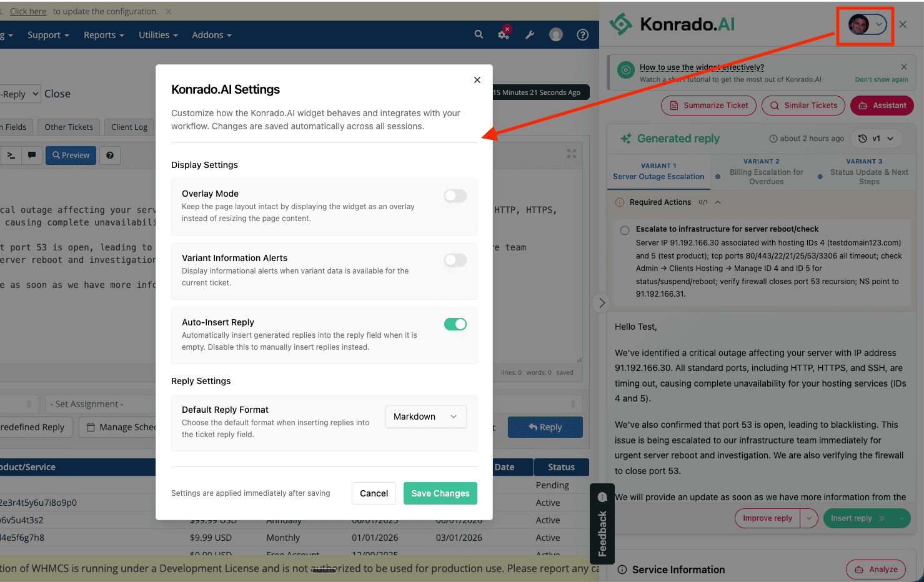Check the Escalate to infrastructure action radio
This screenshot has width=924, height=582.
pyautogui.click(x=625, y=230)
